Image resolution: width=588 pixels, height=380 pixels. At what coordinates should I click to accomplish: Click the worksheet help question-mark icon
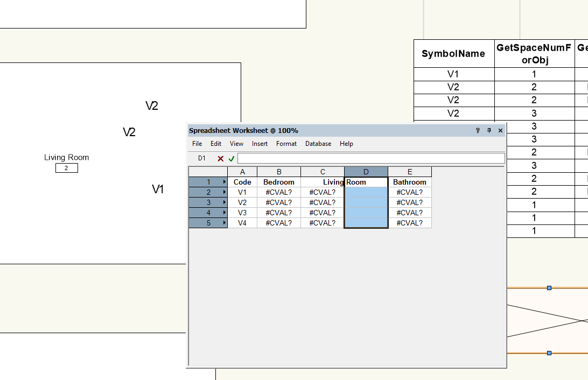(478, 131)
